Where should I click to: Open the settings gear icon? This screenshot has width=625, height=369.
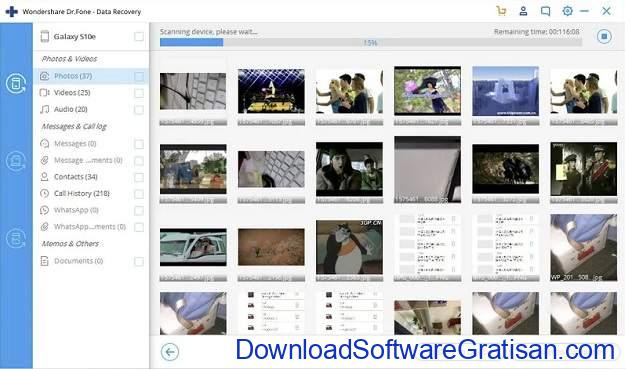[567, 11]
